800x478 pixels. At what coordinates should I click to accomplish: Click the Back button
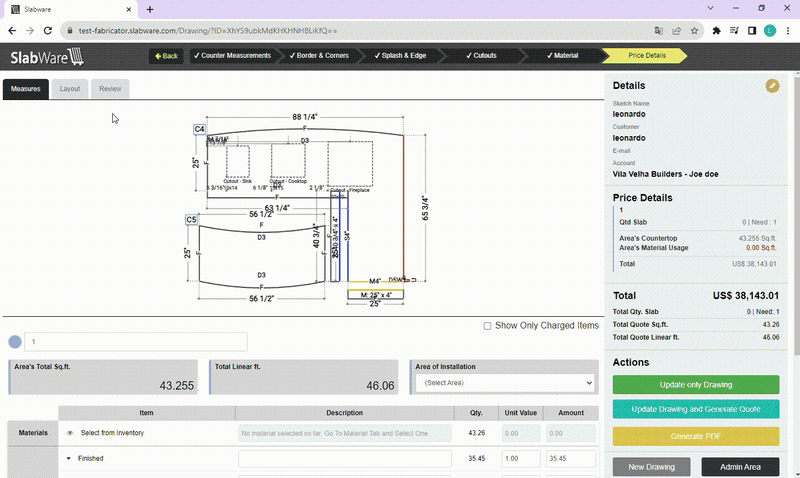point(166,56)
